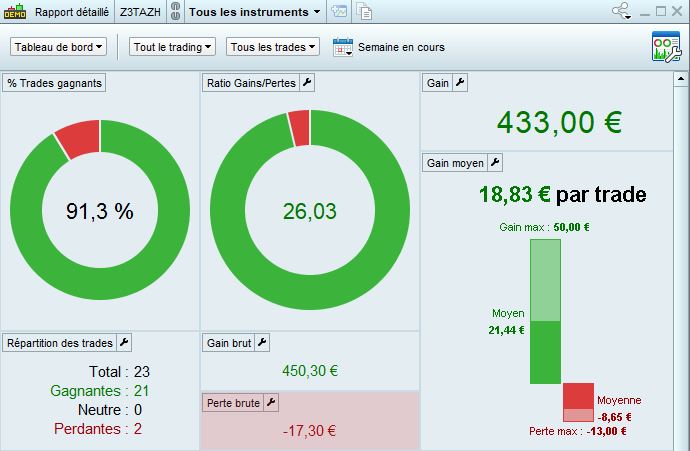Click the 18,83 € par trade text
Viewport: 690px width, 451px height.
pos(563,194)
